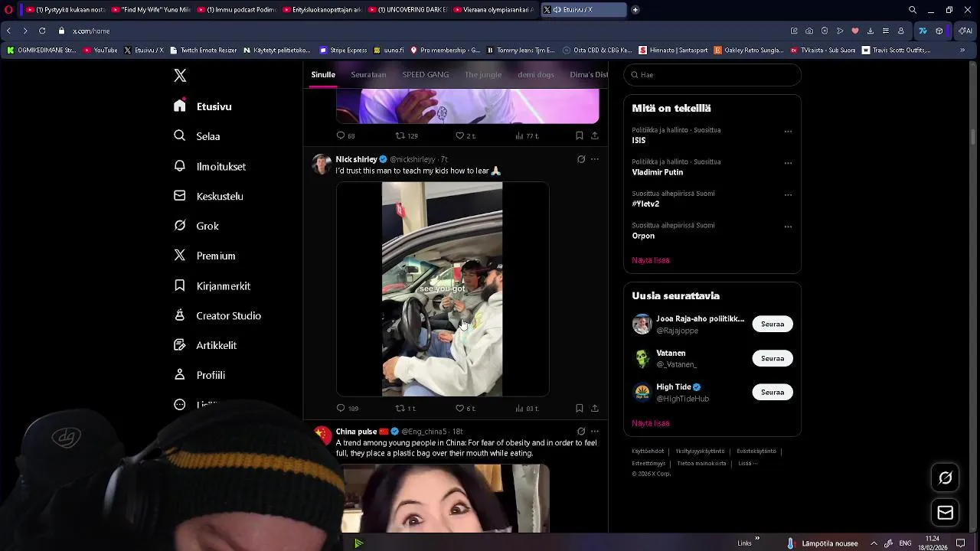Bookmark Nick shirley's post

[579, 408]
